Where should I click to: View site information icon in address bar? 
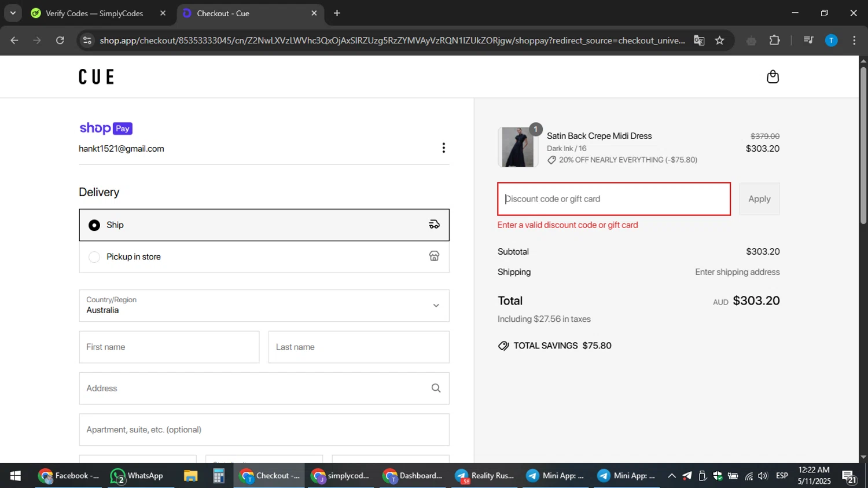tap(87, 41)
